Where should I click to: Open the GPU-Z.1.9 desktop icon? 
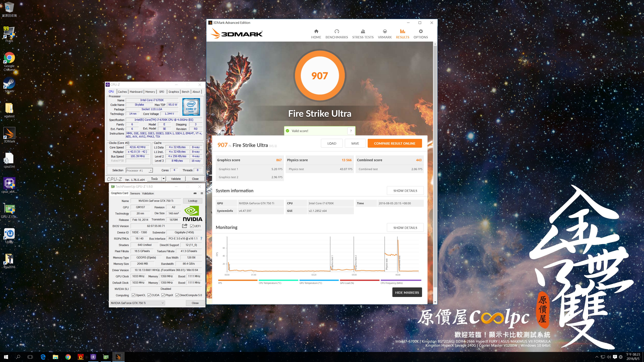coord(9,211)
